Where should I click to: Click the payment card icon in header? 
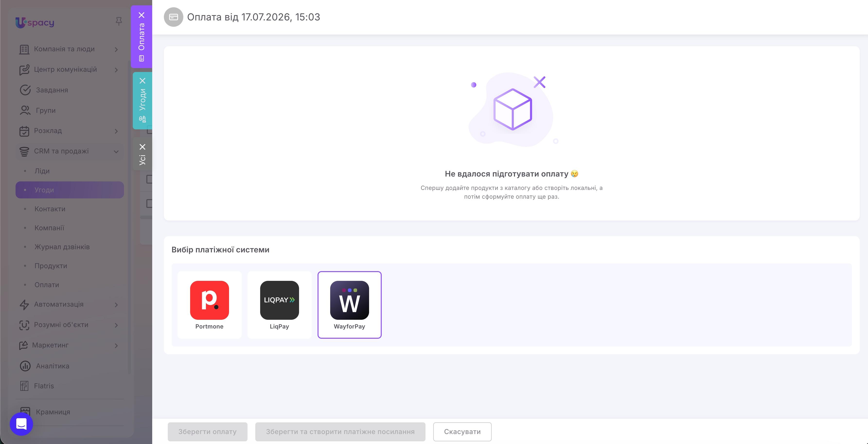[x=174, y=17]
